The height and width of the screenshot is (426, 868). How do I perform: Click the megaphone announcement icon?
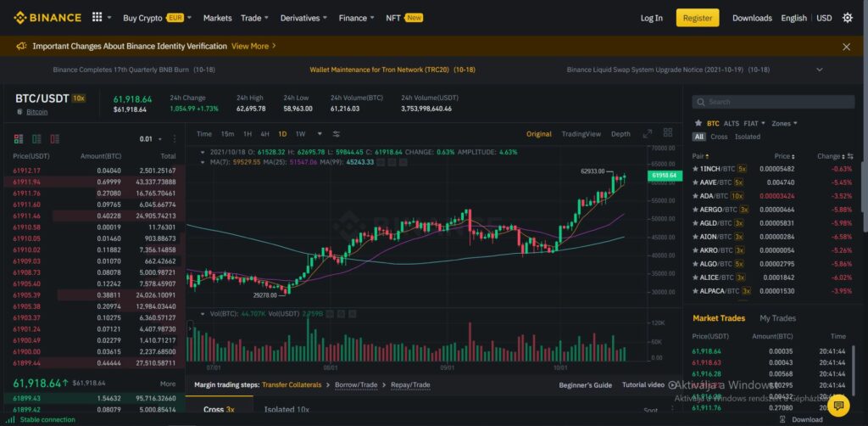[x=21, y=46]
